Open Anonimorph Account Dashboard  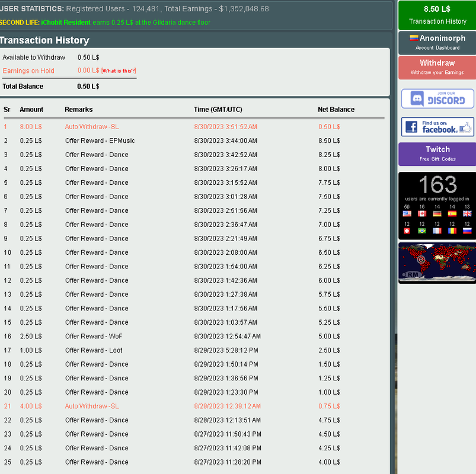tap(437, 43)
